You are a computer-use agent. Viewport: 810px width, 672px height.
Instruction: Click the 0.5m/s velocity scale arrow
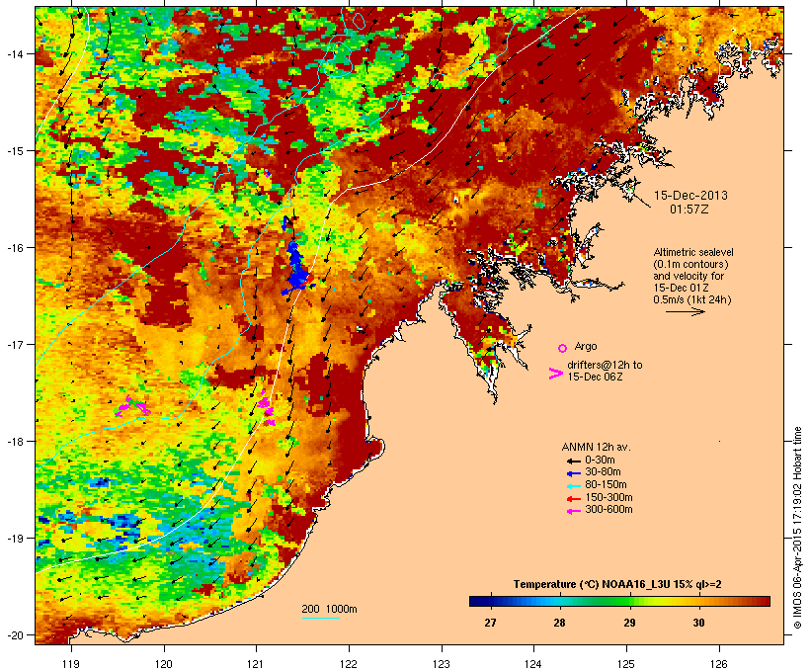coord(685,311)
